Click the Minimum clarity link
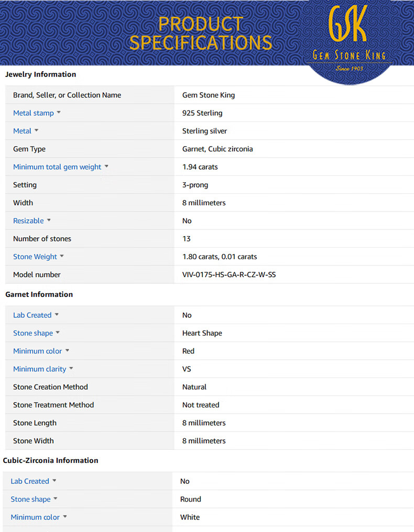414x532 pixels. 39,369
